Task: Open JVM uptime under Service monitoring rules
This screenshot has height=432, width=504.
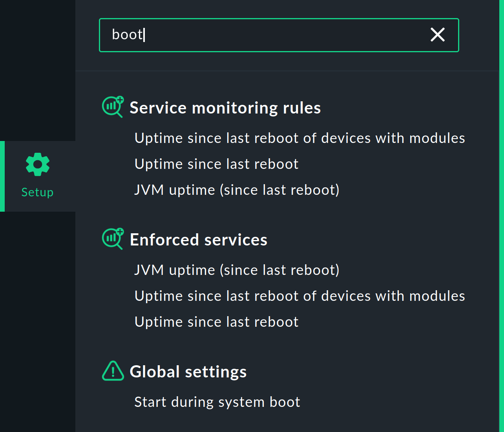Action: click(x=237, y=190)
